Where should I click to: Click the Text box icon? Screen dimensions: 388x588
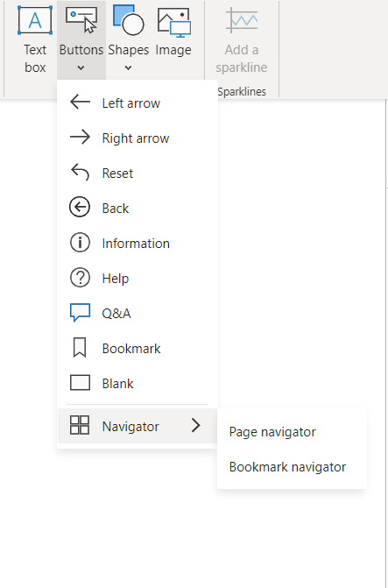(35, 21)
